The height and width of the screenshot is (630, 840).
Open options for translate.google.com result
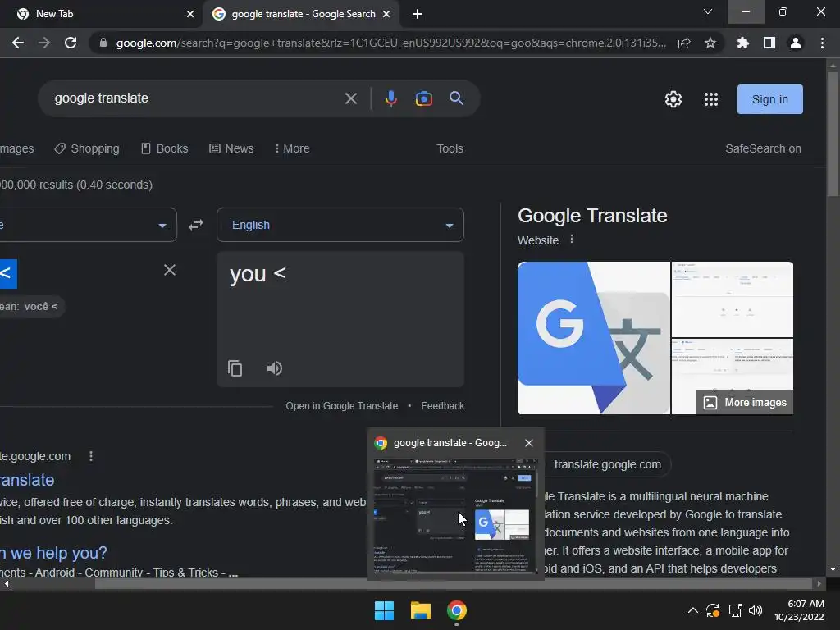point(91,456)
